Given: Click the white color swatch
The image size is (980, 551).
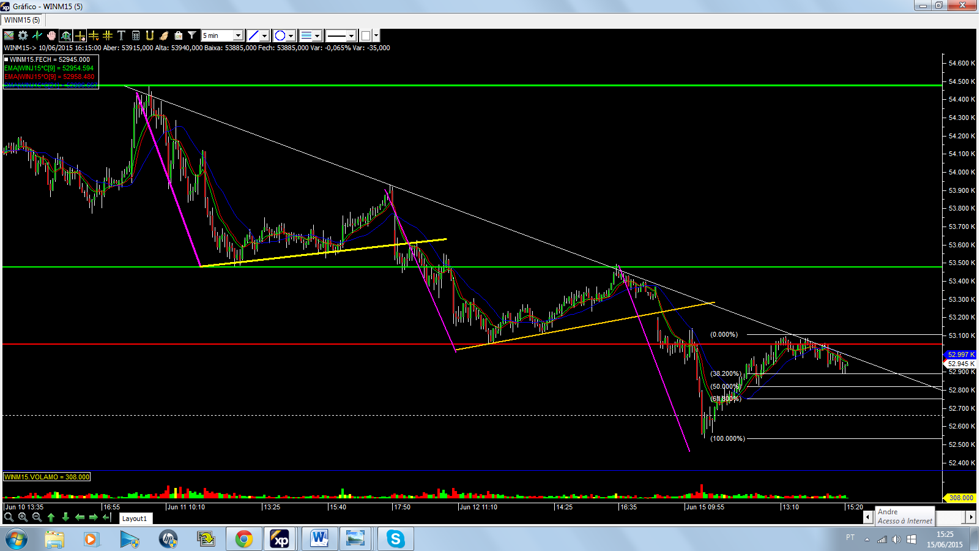Looking at the screenshot, I should (x=366, y=36).
